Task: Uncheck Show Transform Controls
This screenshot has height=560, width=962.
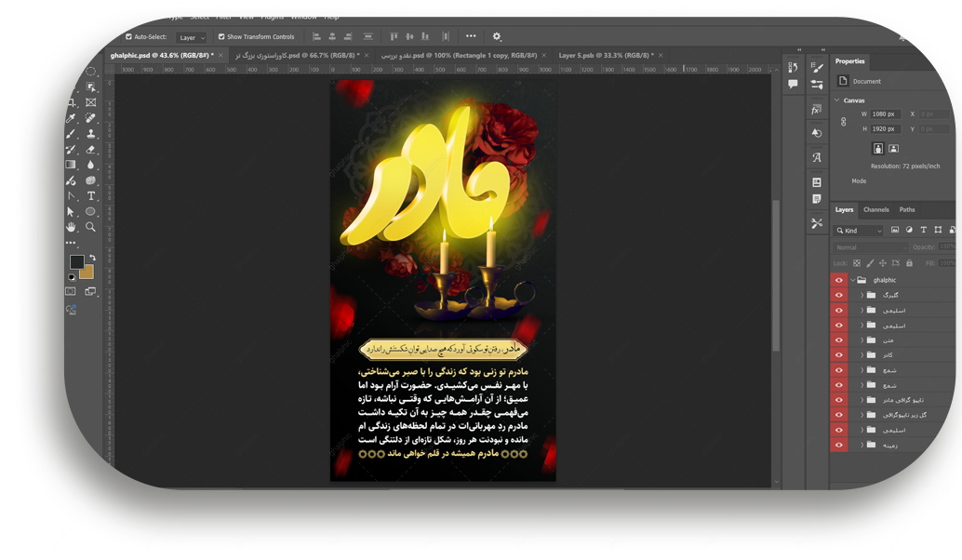Action: [x=221, y=37]
